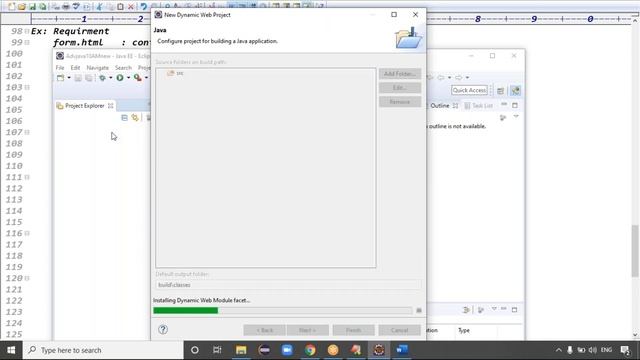Click the Eclipse Save All toolbar icon

89,78
